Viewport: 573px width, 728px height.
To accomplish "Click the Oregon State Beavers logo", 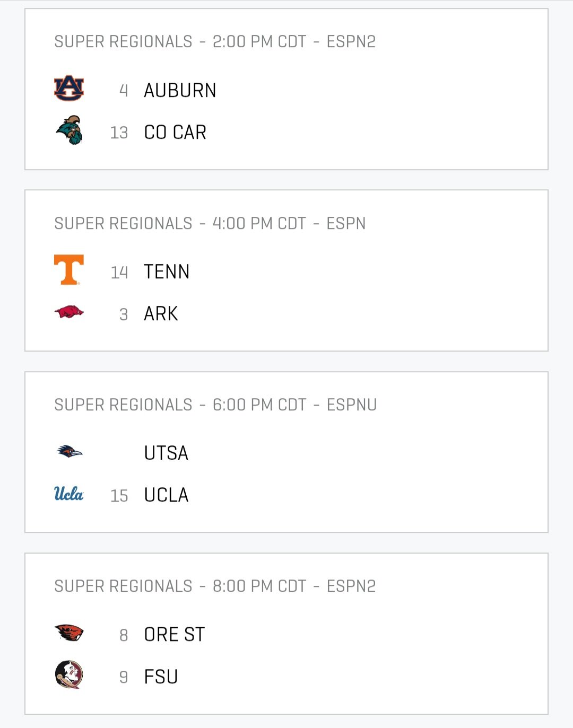I will (69, 632).
